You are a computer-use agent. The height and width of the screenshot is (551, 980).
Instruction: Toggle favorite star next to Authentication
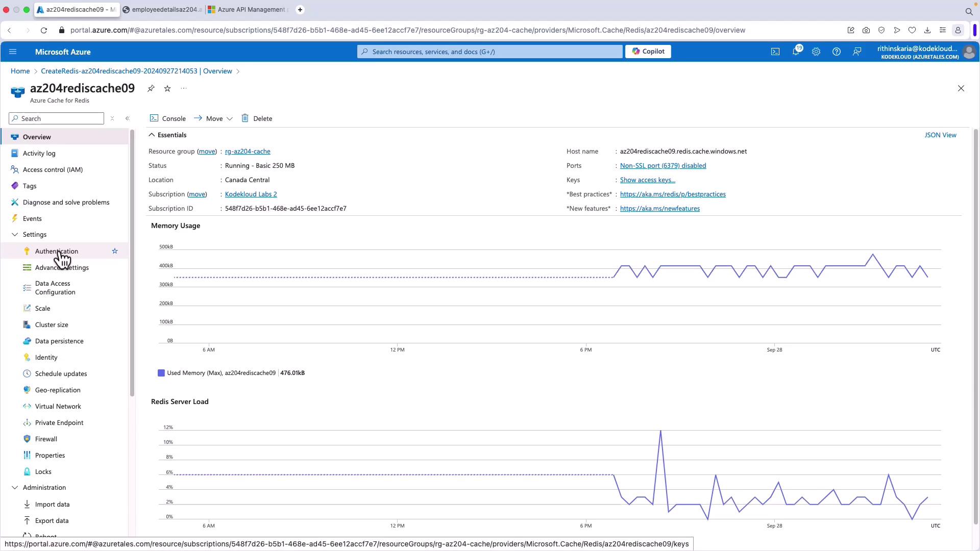(115, 251)
